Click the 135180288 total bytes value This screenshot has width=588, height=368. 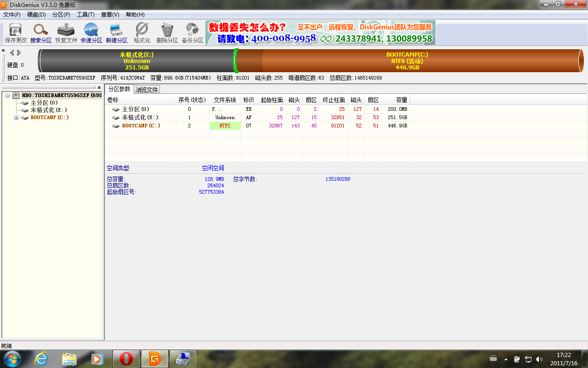coord(338,179)
